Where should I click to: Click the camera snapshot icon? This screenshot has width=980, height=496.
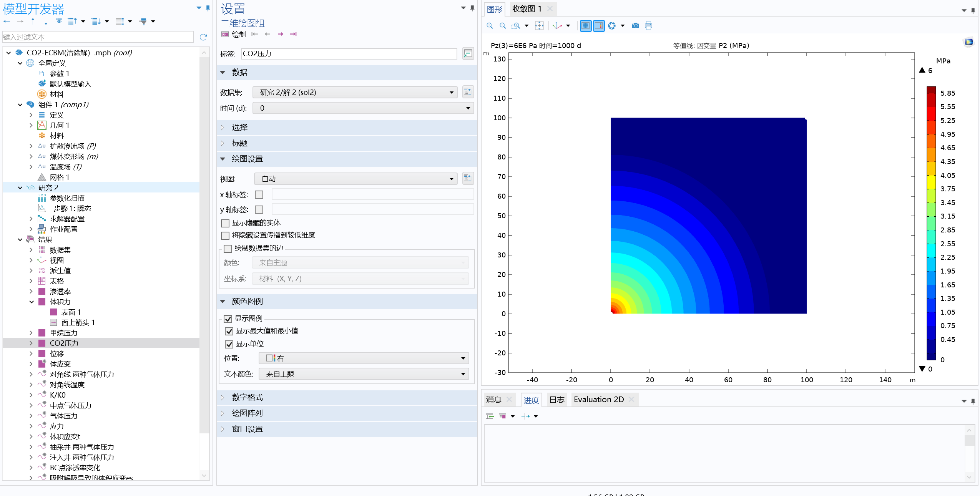[636, 26]
